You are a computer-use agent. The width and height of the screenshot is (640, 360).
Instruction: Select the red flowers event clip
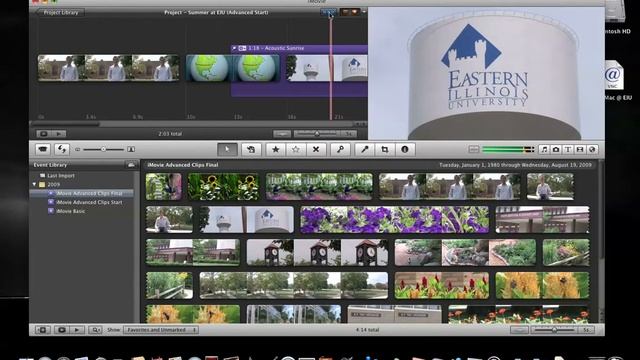442,285
